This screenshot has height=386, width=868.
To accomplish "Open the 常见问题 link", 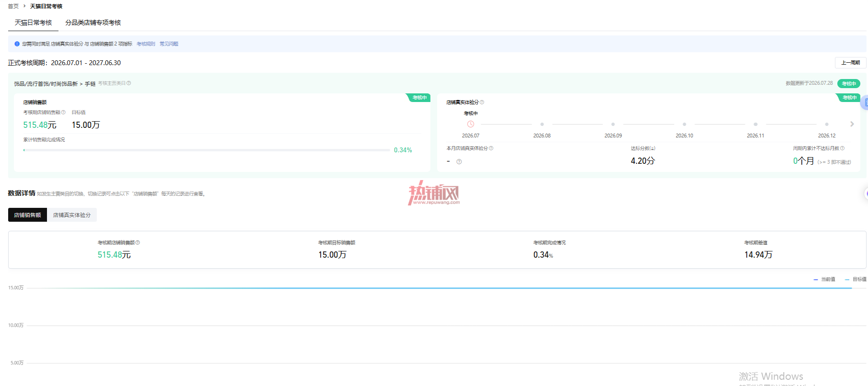I will (x=169, y=44).
